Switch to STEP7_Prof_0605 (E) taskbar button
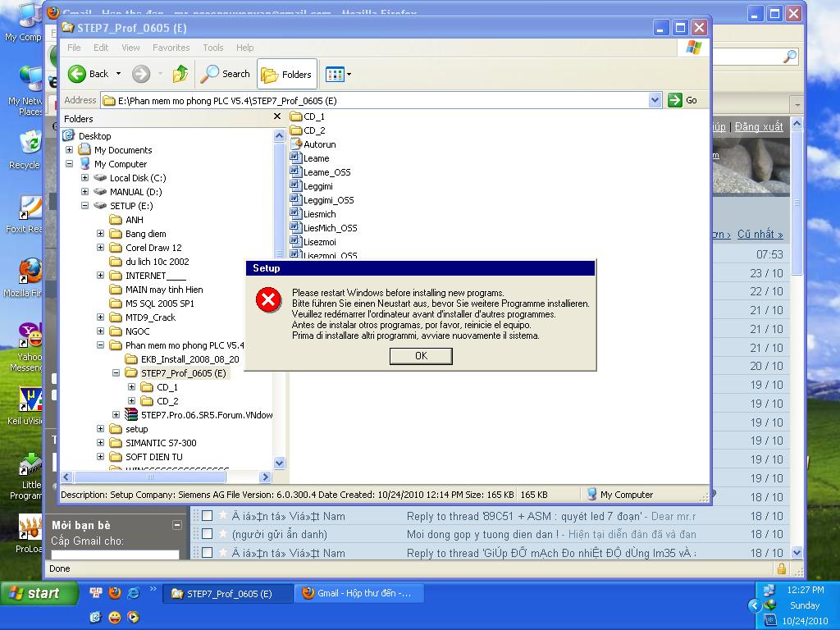The image size is (840, 630). pyautogui.click(x=228, y=594)
